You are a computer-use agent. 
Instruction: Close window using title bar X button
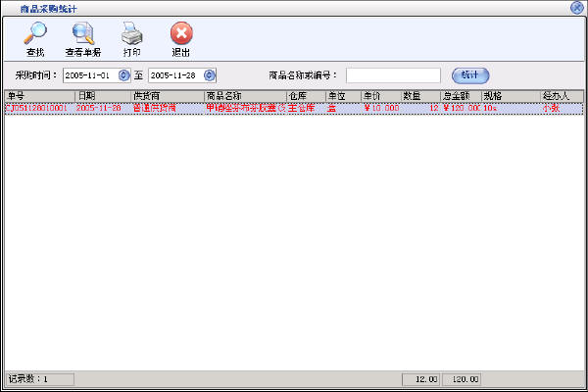(x=578, y=7)
